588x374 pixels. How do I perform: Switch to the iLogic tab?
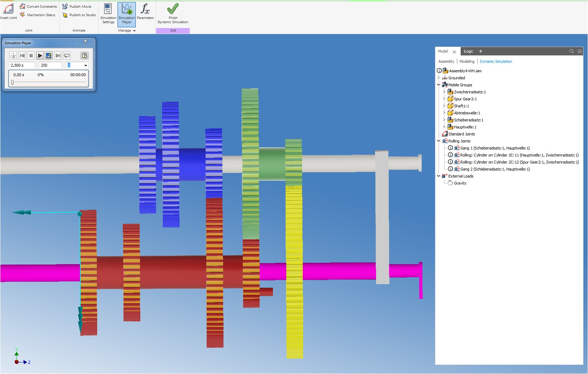tap(468, 51)
